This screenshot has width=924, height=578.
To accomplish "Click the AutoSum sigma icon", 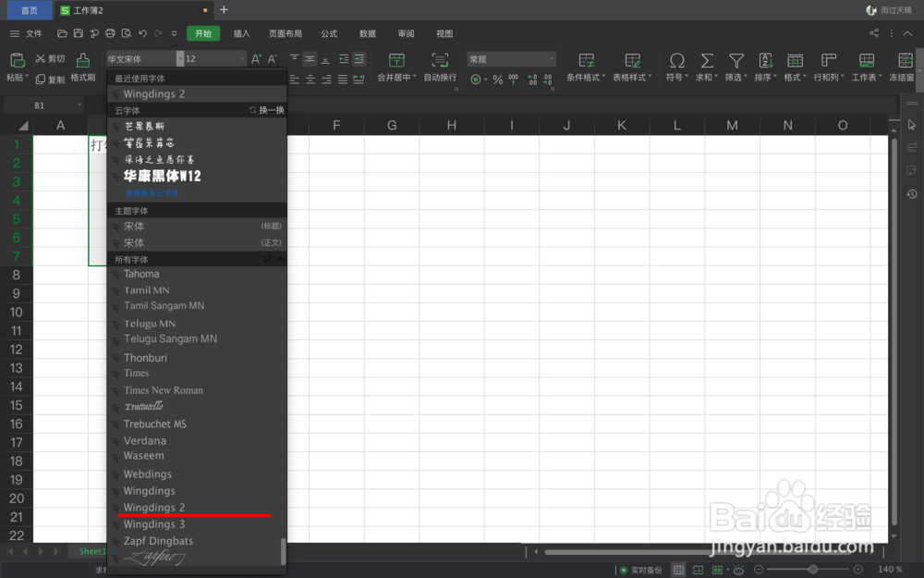I will point(707,60).
